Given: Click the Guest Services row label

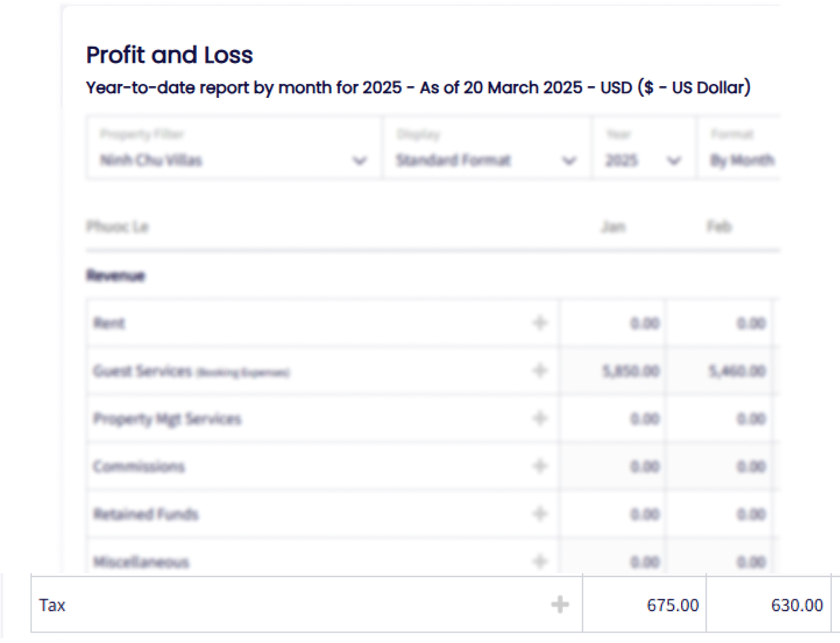Looking at the screenshot, I should click(x=142, y=371).
